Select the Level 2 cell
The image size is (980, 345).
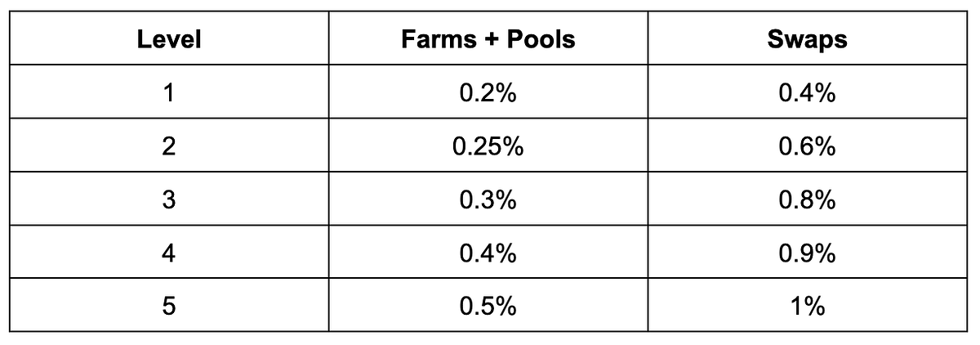coord(169,146)
